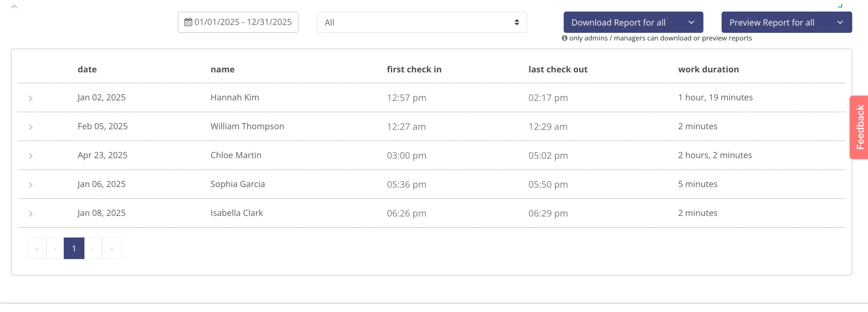868x312 pixels.
Task: Jump to last page with double-right arrow
Action: coord(112,248)
